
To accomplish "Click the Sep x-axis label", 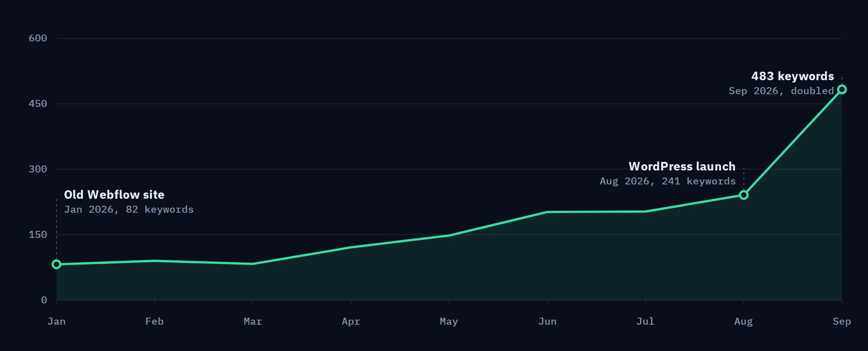I will (x=842, y=322).
